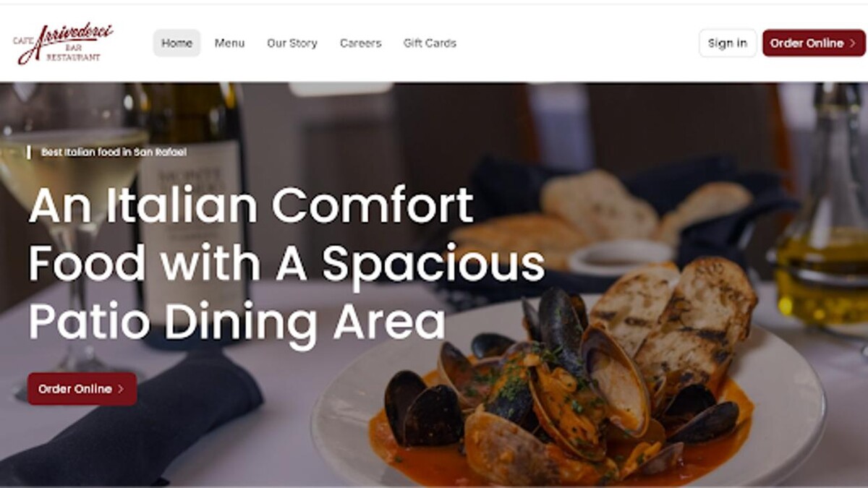Open the Careers link

[360, 43]
